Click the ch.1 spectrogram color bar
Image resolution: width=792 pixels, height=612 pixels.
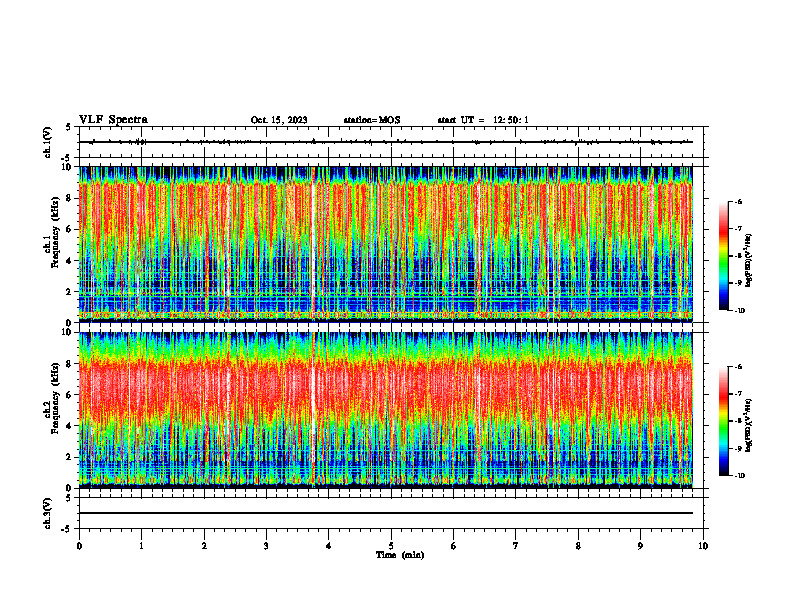click(723, 256)
